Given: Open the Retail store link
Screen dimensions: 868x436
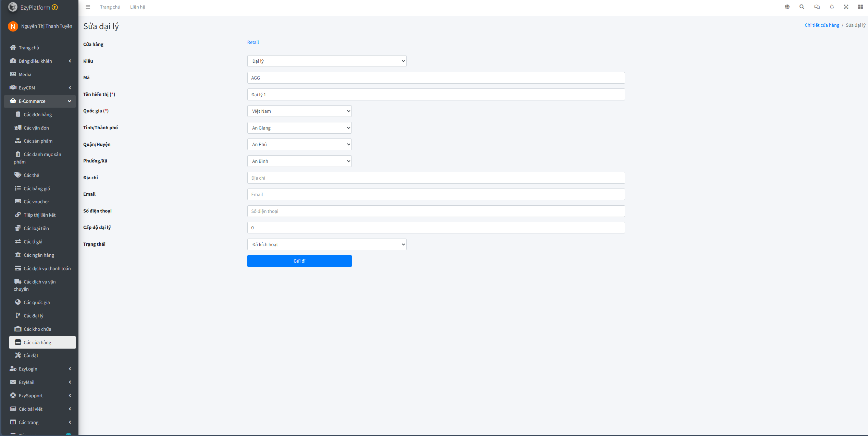Looking at the screenshot, I should 253,42.
